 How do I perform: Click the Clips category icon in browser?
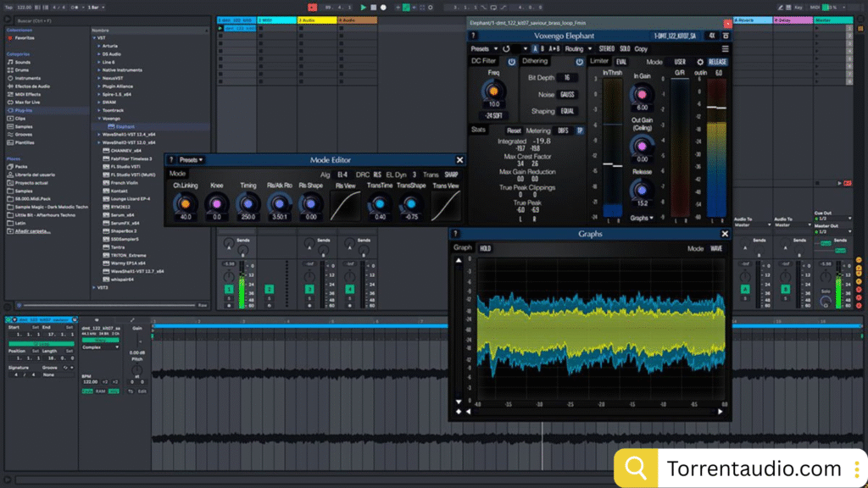click(10, 118)
